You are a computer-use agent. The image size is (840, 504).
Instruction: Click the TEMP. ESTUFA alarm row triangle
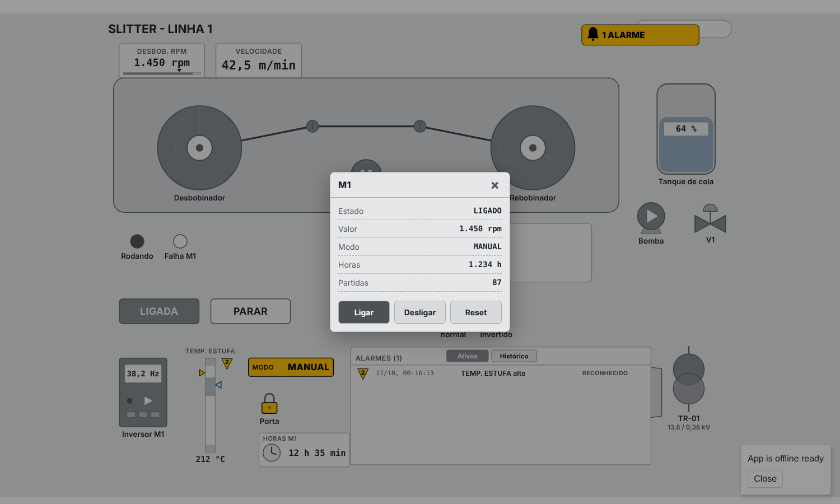click(363, 374)
